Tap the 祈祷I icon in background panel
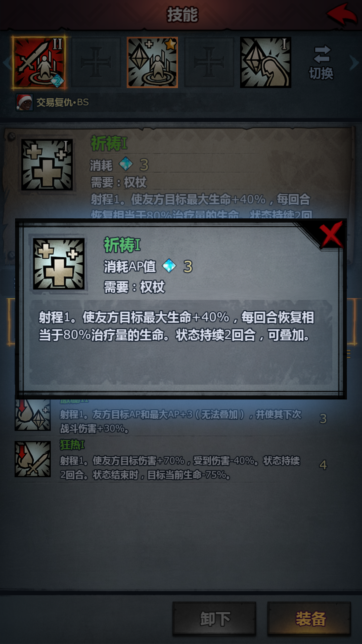This screenshot has height=644, width=362. [x=47, y=165]
